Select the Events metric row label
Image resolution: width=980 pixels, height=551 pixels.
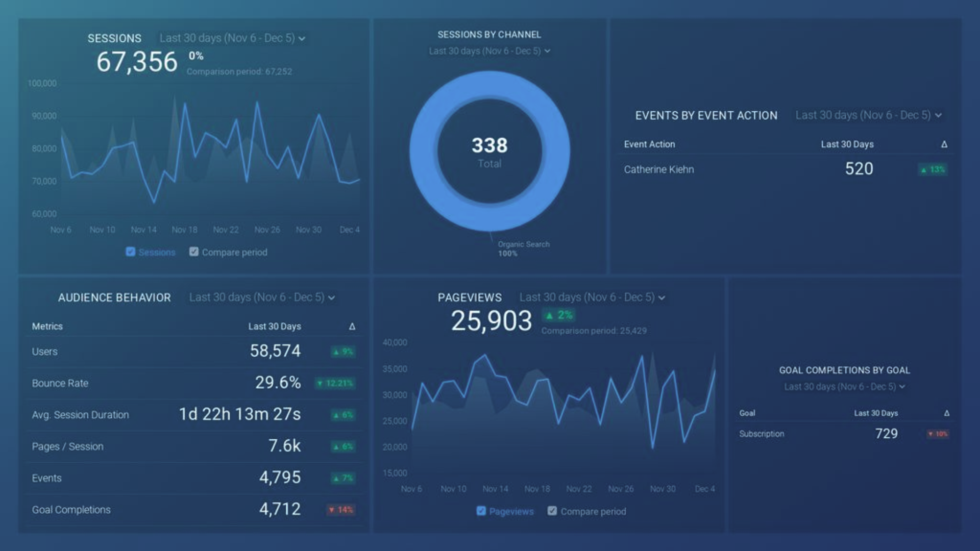[x=46, y=478]
